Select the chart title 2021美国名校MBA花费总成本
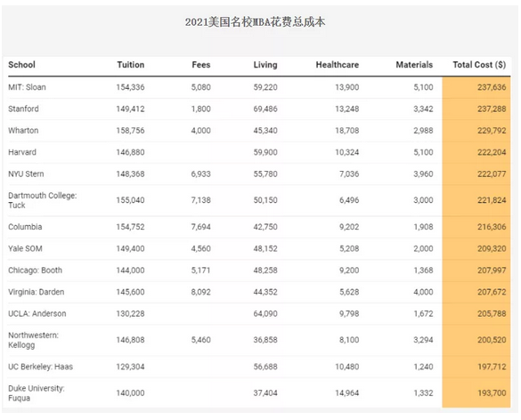Viewport: 521px width, 420px height. (x=256, y=22)
